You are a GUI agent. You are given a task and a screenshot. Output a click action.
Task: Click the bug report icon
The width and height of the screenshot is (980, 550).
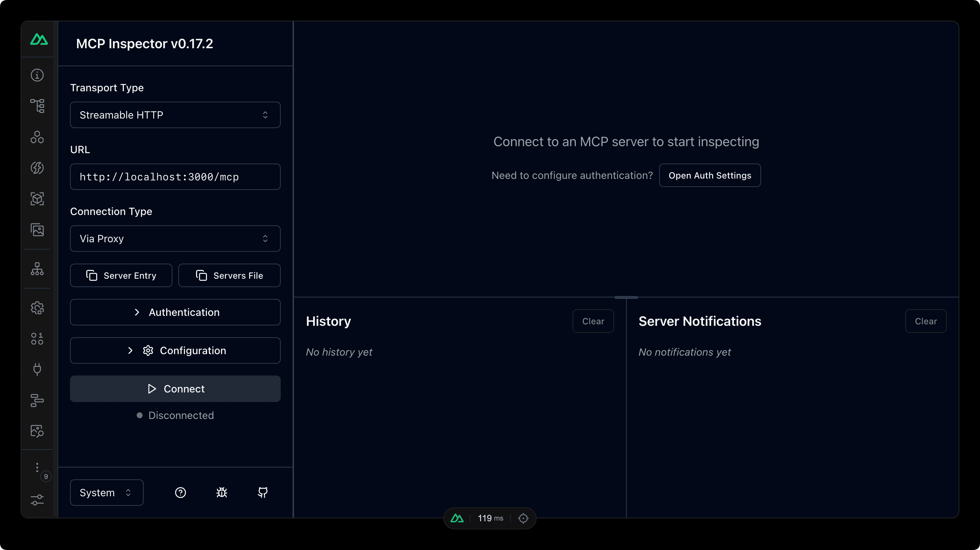pos(222,493)
